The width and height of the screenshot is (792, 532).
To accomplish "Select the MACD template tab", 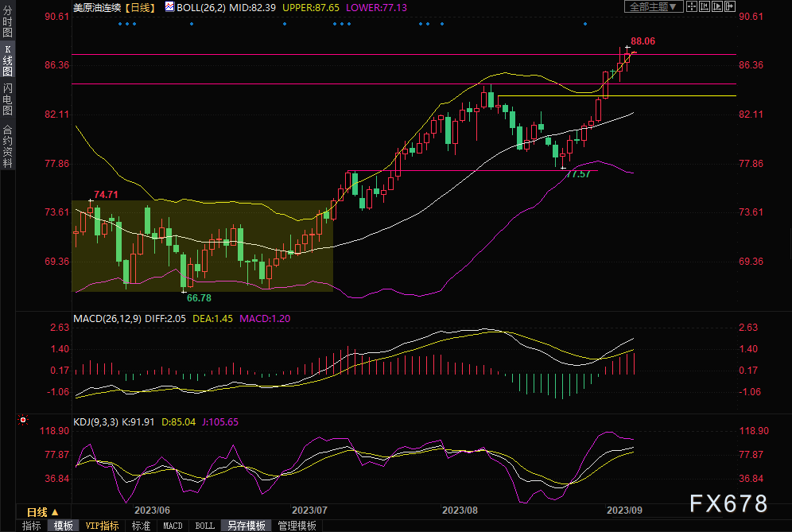I will click(x=173, y=526).
